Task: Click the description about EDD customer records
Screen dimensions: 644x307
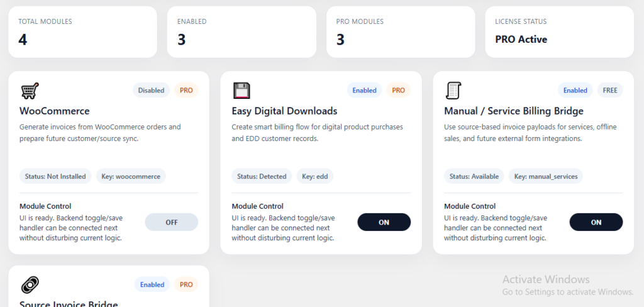Action: click(317, 133)
